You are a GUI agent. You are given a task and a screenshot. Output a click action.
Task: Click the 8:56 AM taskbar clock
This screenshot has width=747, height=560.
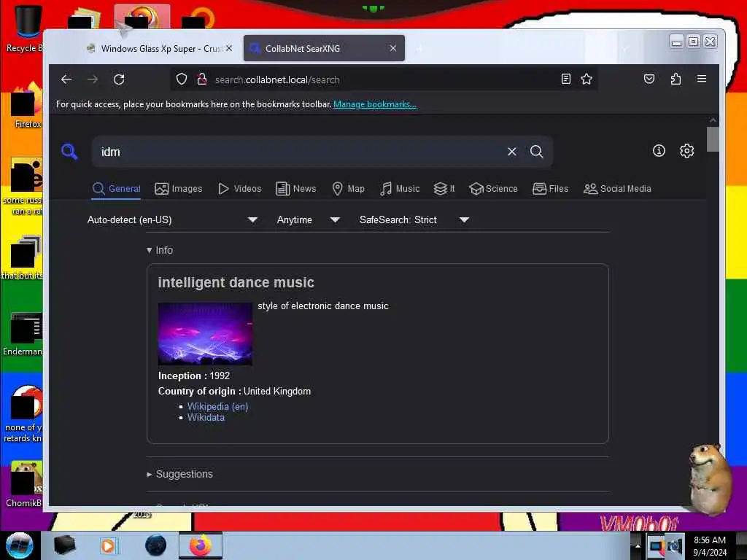click(x=710, y=546)
